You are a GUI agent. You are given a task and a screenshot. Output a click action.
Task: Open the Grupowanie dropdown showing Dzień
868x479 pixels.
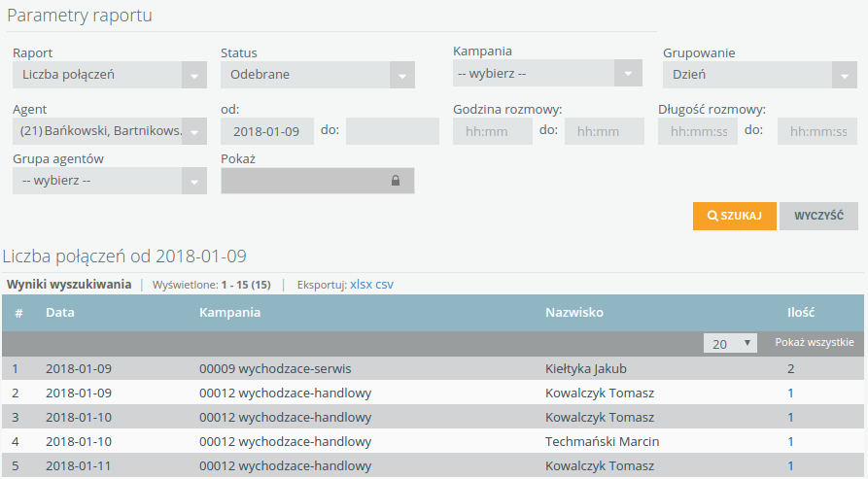(760, 75)
